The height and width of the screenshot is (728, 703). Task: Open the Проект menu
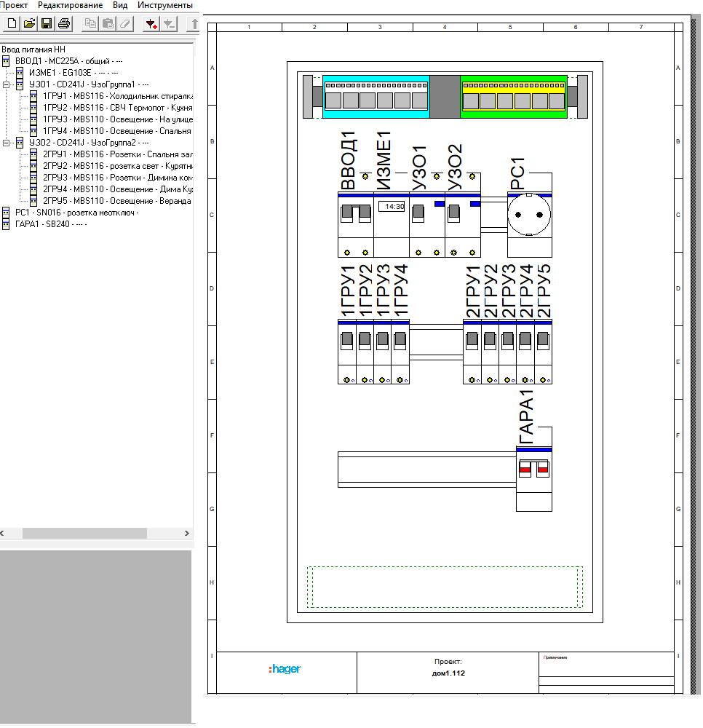tap(15, 5)
